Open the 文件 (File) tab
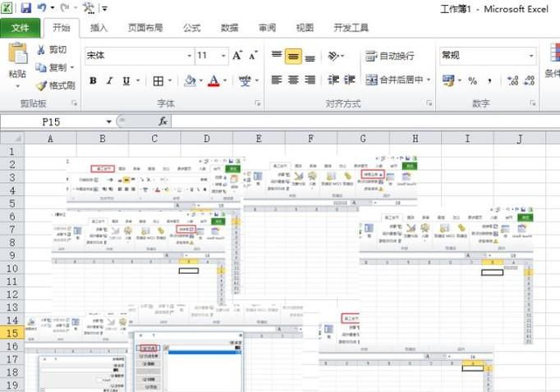The image size is (560, 392). click(20, 28)
